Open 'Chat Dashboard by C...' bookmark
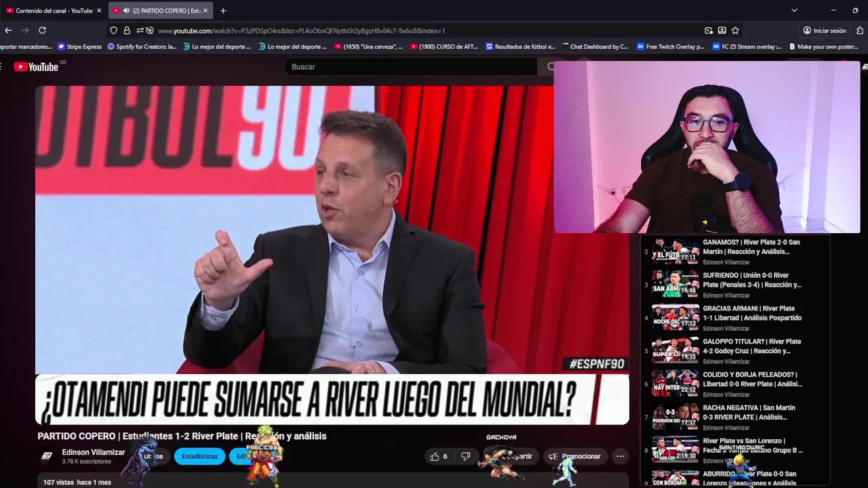Viewport: 868px width, 488px height. [595, 47]
